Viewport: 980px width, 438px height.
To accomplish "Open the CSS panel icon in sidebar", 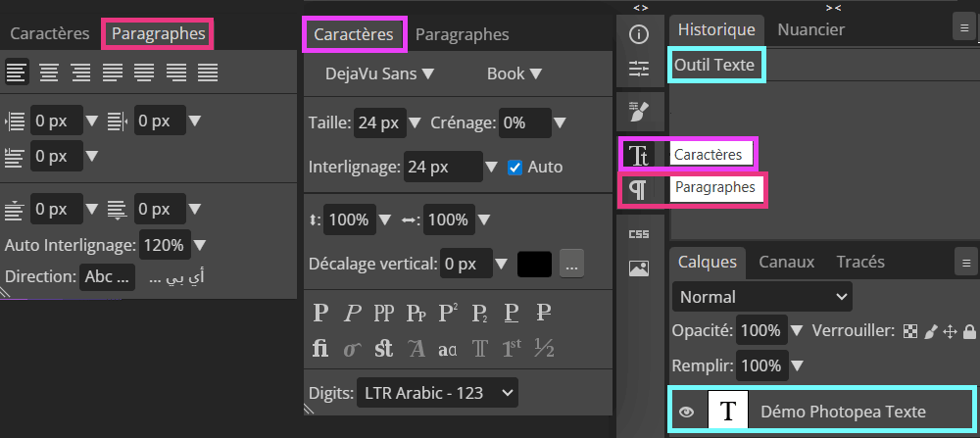I will pos(639,234).
